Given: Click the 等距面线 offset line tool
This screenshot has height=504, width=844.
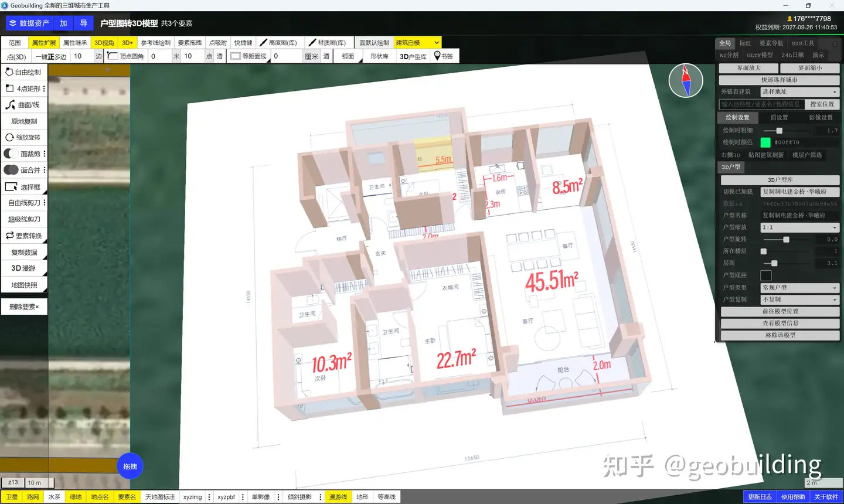Looking at the screenshot, I should (249, 56).
